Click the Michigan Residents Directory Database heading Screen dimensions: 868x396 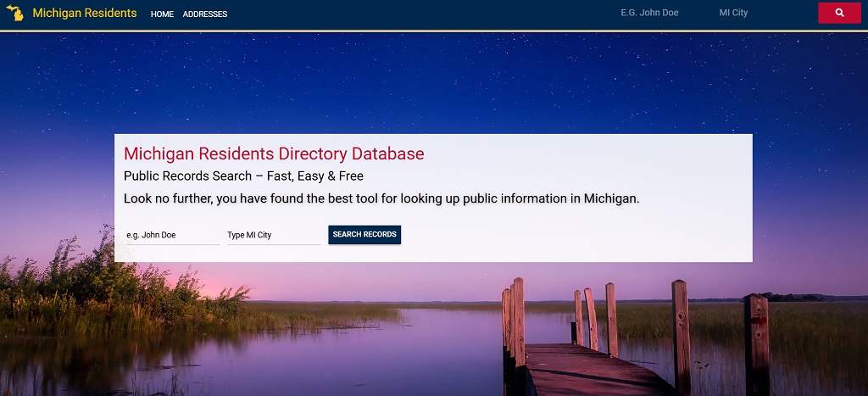click(x=274, y=154)
